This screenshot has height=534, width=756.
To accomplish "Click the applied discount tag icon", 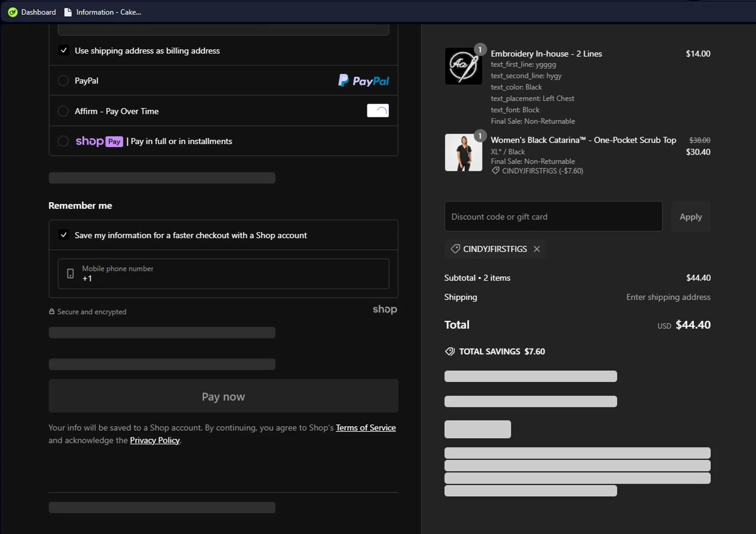I will point(455,249).
